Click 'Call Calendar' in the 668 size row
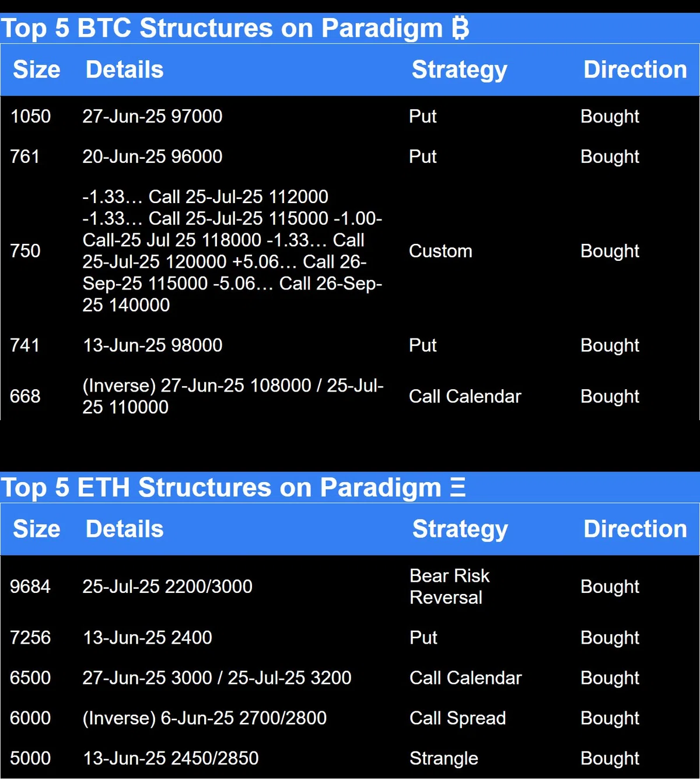This screenshot has width=700, height=779. (x=465, y=396)
